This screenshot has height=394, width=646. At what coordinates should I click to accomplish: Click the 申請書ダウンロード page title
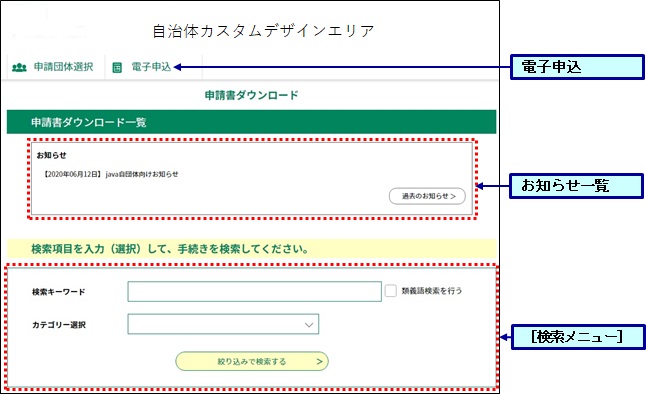pyautogui.click(x=251, y=95)
